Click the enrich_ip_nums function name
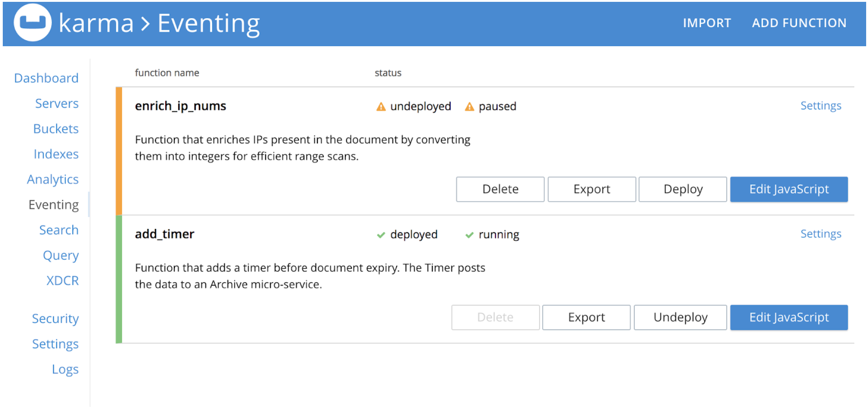The image size is (868, 407). (x=180, y=106)
